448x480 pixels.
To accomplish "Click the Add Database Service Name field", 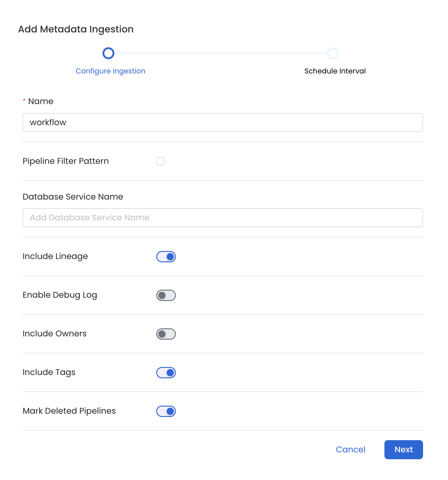I will pyautogui.click(x=223, y=218).
